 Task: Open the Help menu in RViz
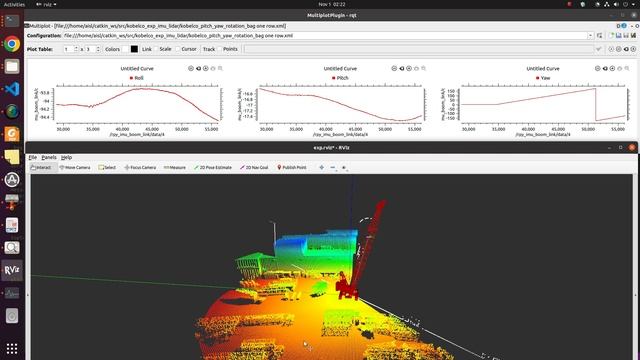pyautogui.click(x=66, y=157)
